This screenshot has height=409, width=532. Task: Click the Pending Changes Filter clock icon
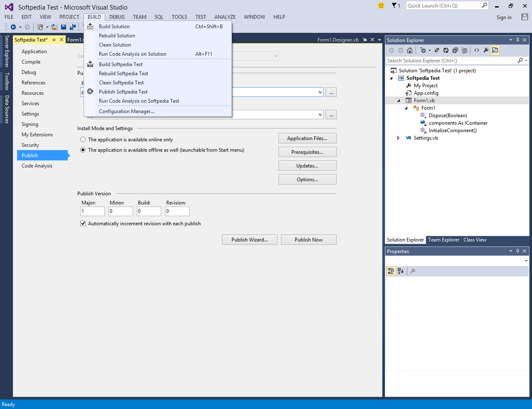423,50
